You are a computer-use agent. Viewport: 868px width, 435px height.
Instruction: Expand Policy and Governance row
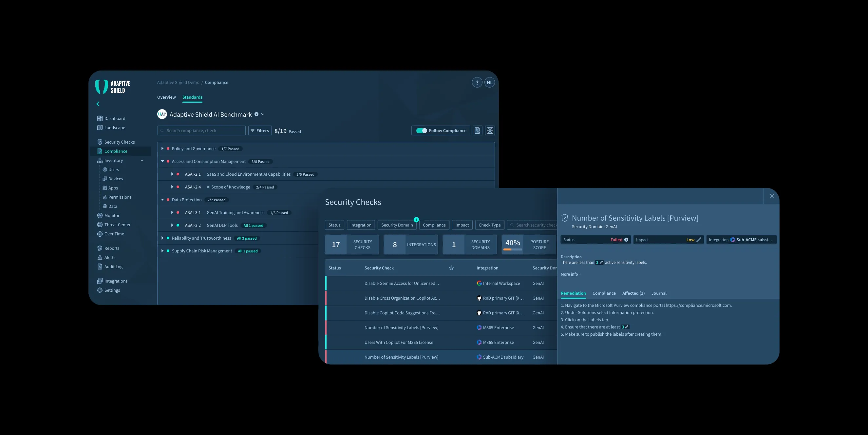[162, 148]
